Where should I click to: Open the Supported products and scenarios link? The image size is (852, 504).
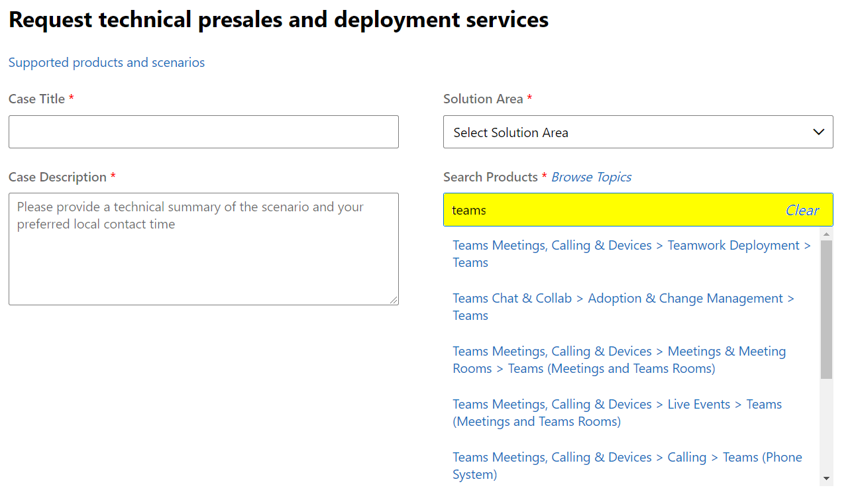(107, 62)
